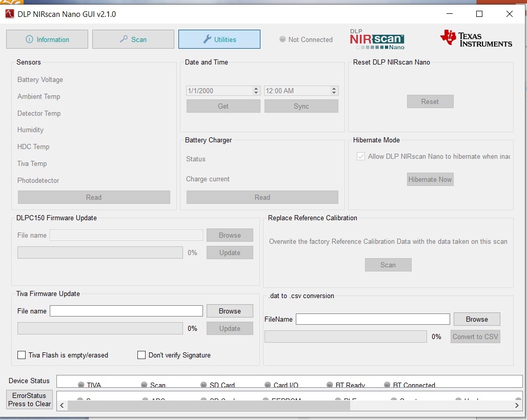The width and height of the screenshot is (527, 420).
Task: Click the HDC Temp label
Action: coord(33,146)
